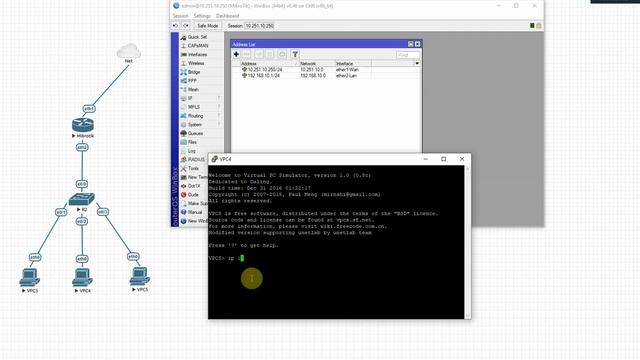Expand the System submenu in WinBox

(201, 124)
